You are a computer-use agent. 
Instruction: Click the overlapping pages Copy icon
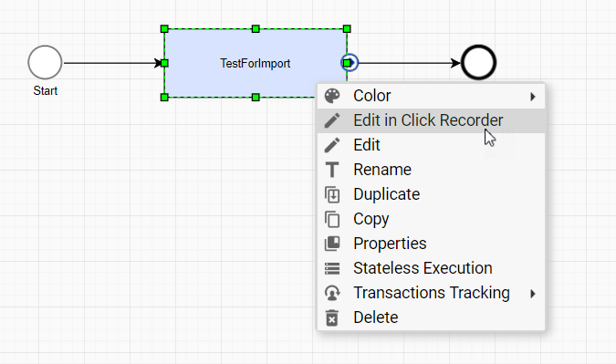332,219
